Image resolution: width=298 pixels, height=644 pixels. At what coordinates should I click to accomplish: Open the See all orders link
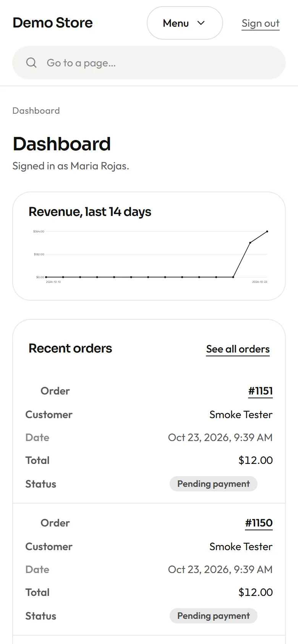(x=238, y=349)
